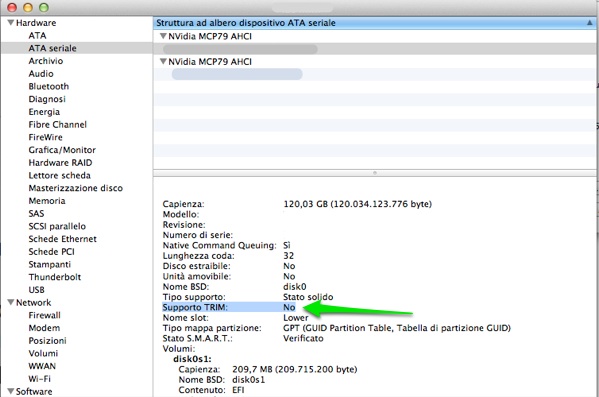Select Posizioni under Network

(47, 340)
